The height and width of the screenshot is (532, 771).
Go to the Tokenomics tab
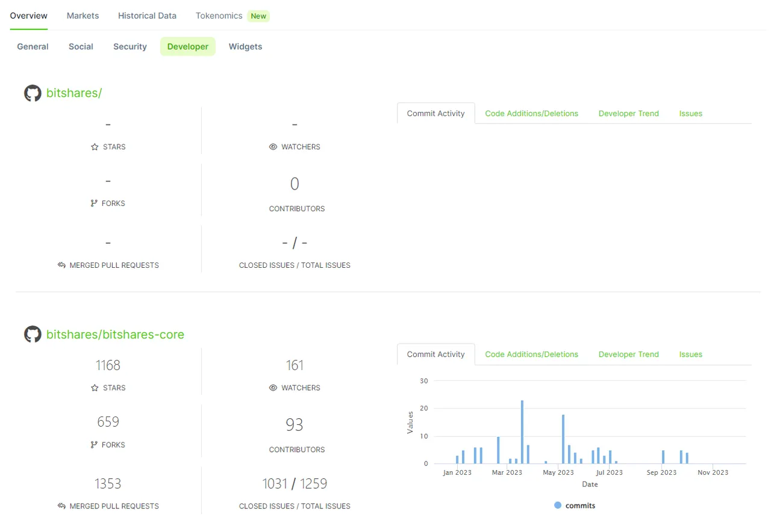point(219,16)
